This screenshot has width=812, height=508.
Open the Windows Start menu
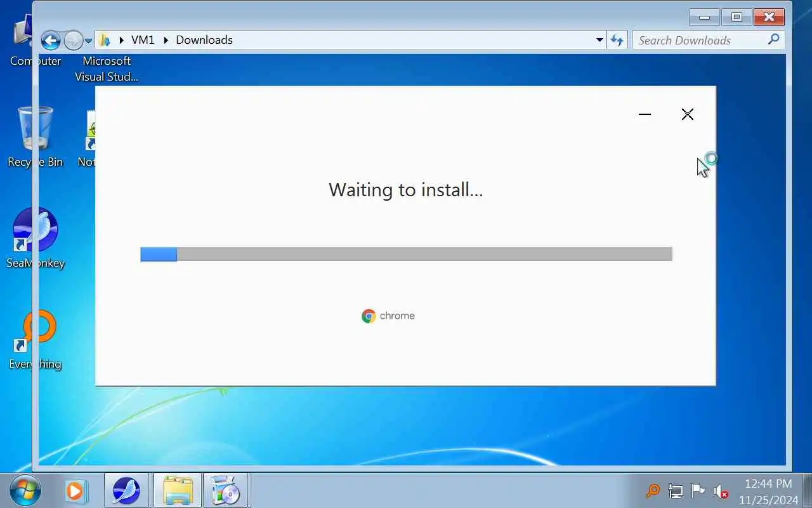click(25, 490)
